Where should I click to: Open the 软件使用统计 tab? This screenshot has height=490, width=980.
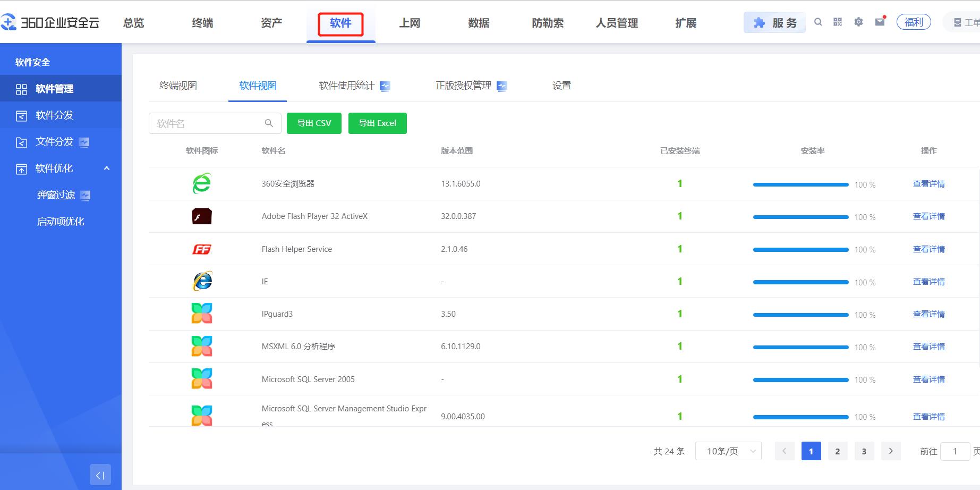coord(346,86)
